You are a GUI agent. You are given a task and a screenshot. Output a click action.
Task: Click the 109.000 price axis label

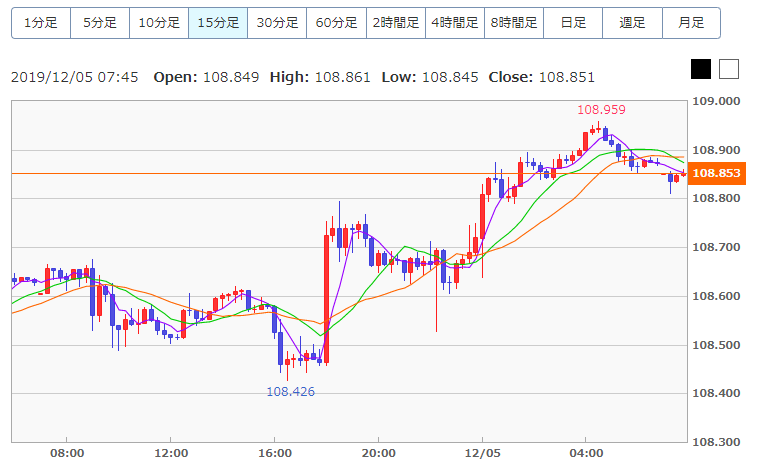tap(716, 101)
